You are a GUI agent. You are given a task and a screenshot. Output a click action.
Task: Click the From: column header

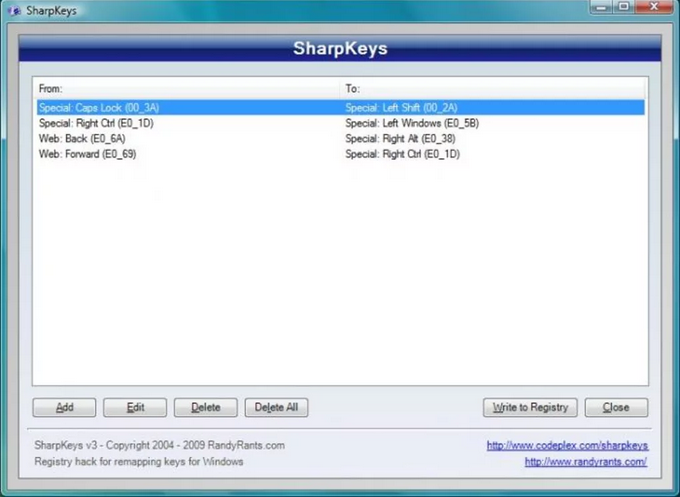pos(187,89)
